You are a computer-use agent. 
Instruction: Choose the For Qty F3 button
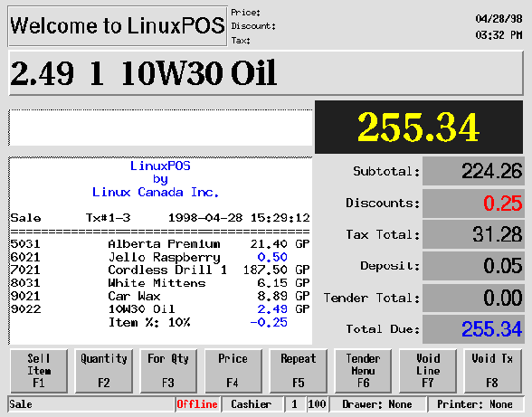coord(168,371)
